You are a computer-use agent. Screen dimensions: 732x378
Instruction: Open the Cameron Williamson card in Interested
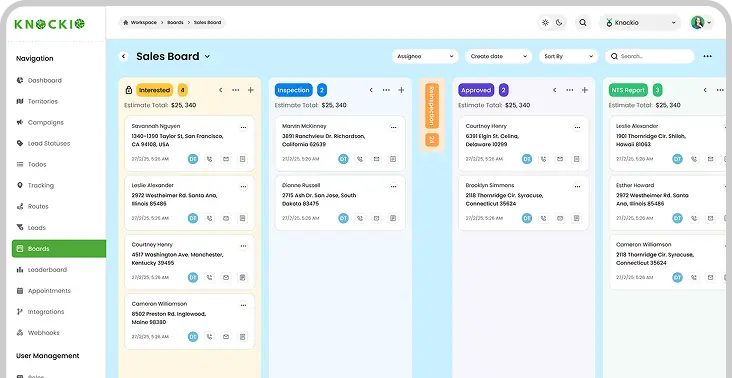tap(190, 322)
